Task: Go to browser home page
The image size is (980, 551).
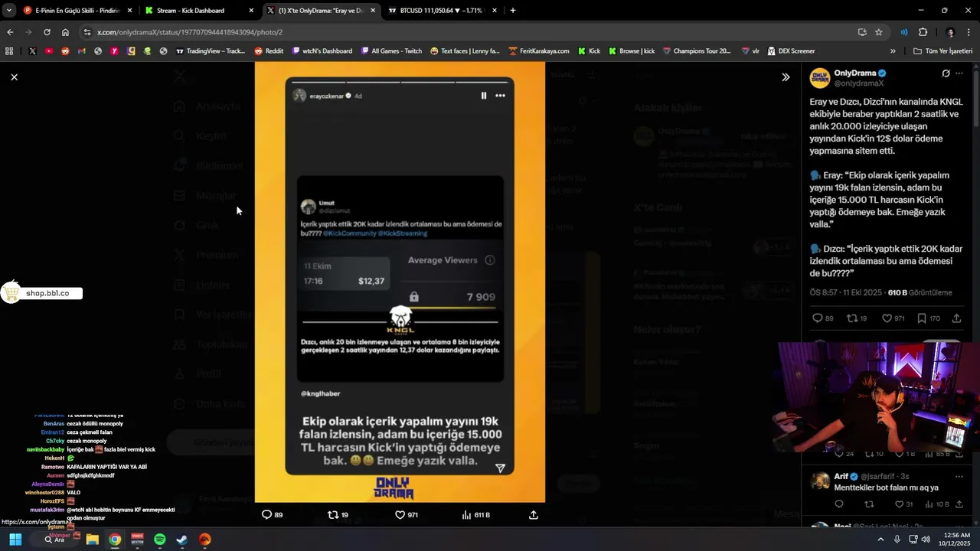Action: (65, 32)
